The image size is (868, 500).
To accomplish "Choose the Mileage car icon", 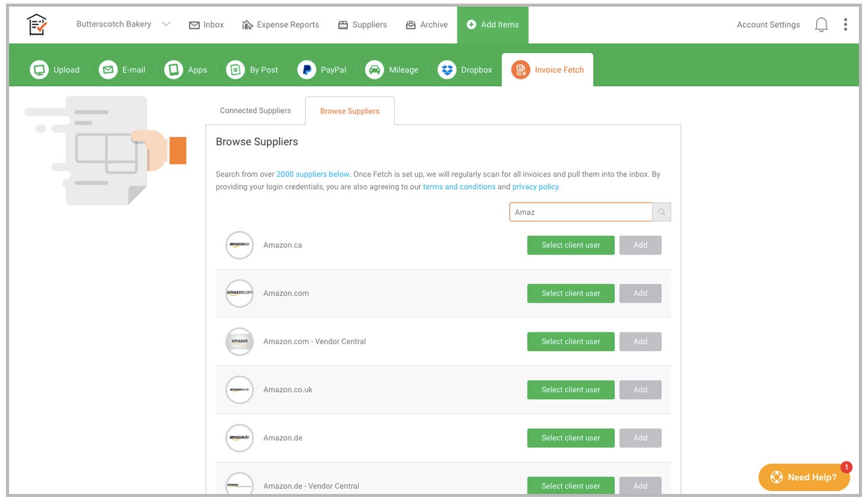I will 374,70.
